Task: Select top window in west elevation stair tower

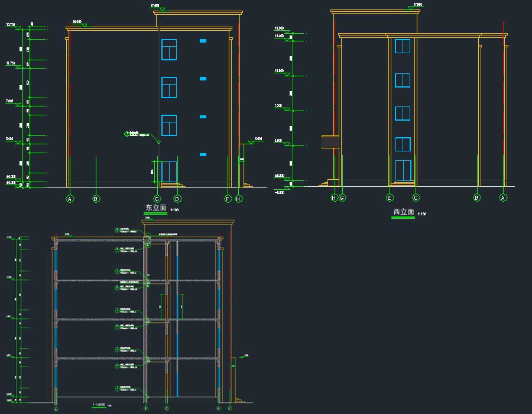Action: [403, 46]
